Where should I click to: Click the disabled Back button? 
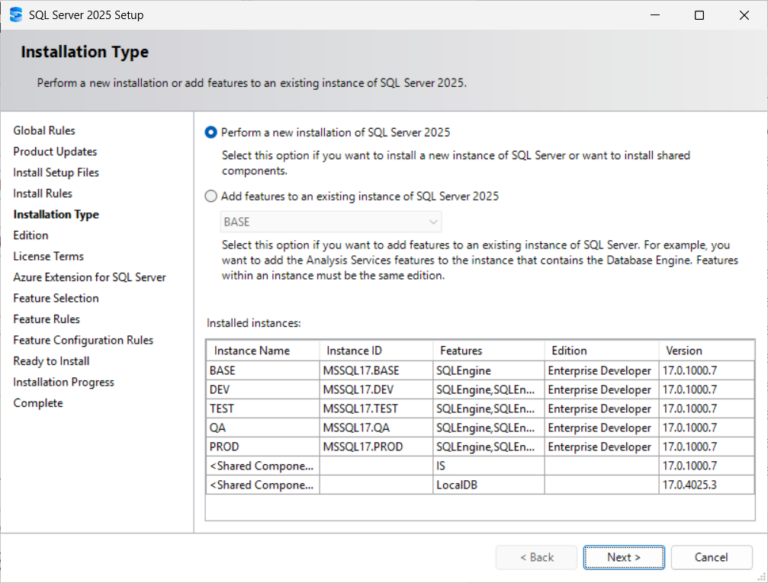click(536, 558)
